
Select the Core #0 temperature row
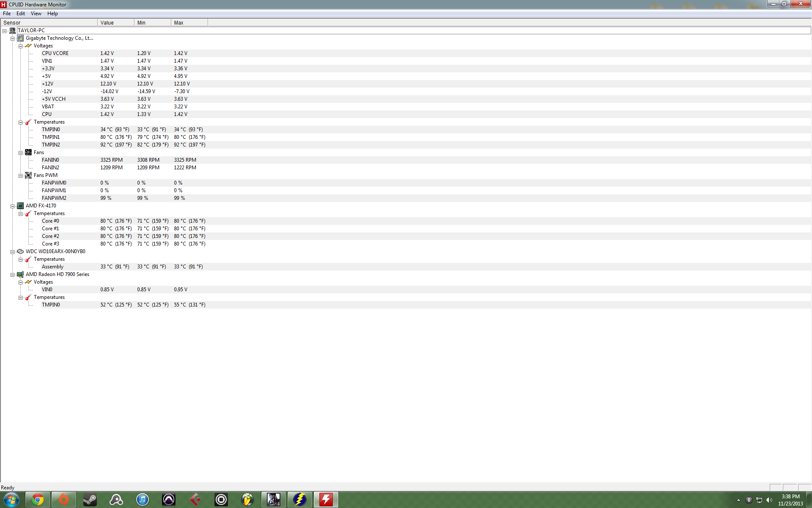pos(426,221)
